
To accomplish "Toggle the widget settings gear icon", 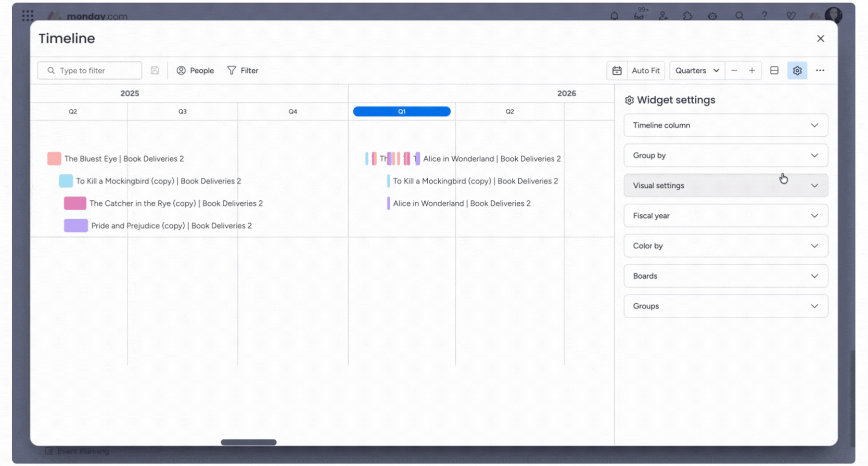I will (x=797, y=71).
